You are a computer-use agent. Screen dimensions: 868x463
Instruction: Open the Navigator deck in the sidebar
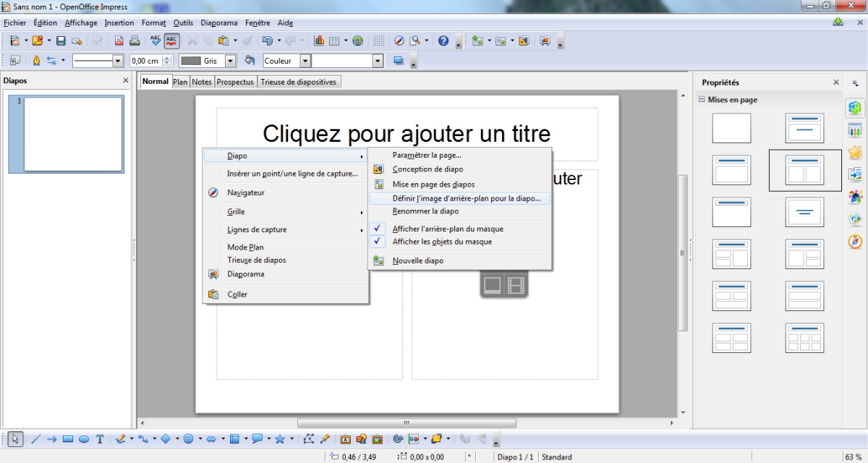click(855, 241)
